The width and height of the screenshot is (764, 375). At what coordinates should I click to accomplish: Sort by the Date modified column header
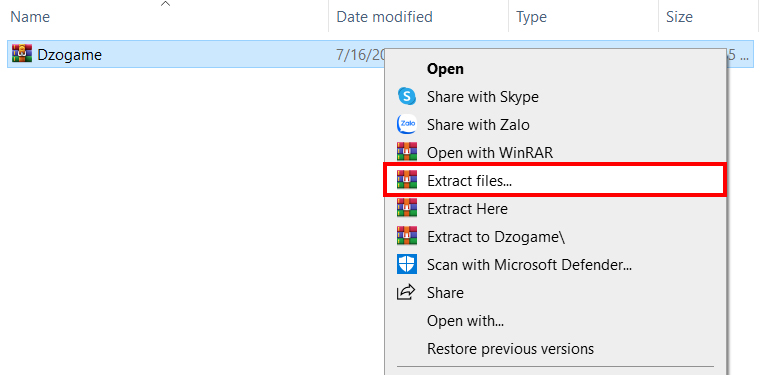point(419,17)
